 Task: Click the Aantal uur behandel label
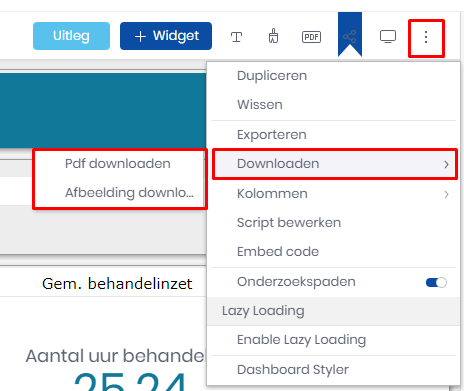coord(116,356)
